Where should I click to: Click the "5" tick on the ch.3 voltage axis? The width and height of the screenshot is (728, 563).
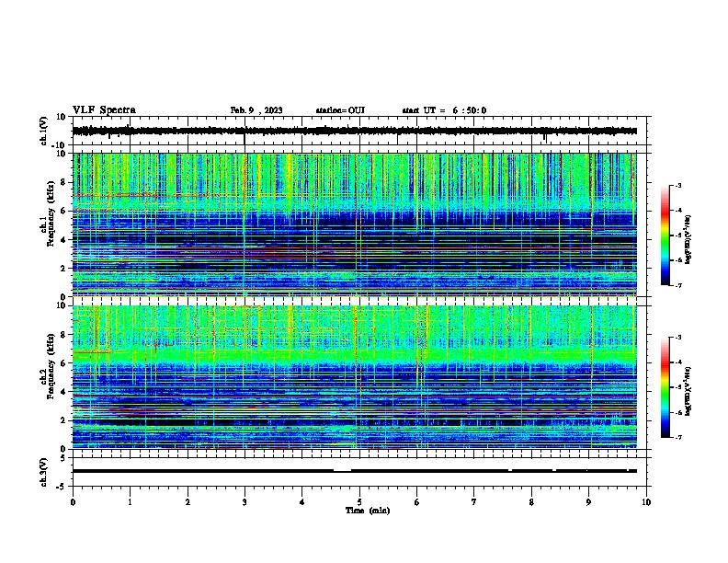[64, 458]
